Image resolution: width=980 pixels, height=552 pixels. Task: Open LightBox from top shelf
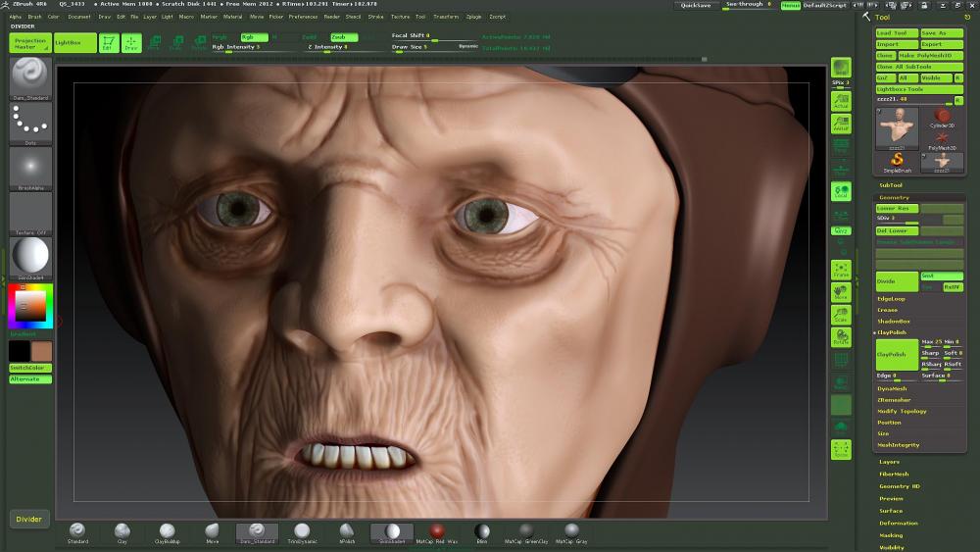(75, 42)
